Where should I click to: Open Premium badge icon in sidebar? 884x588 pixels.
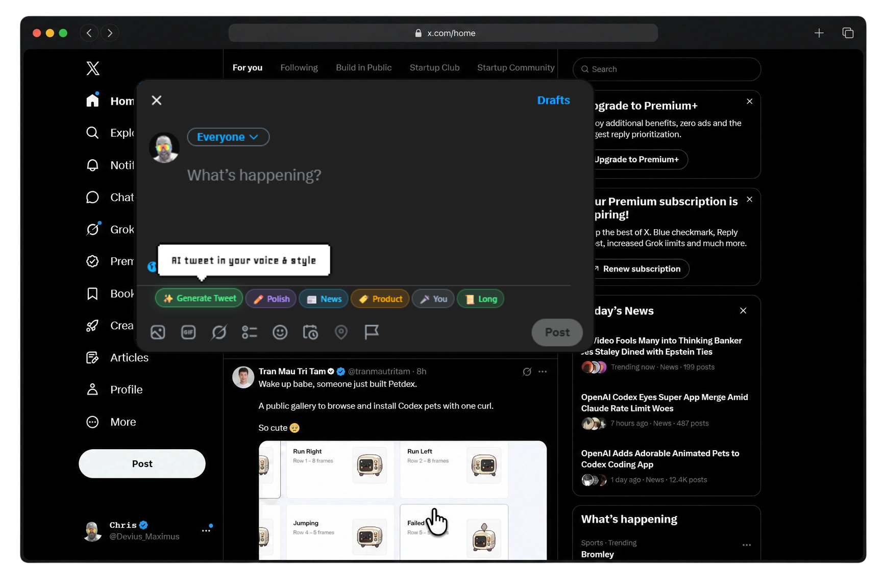point(92,261)
